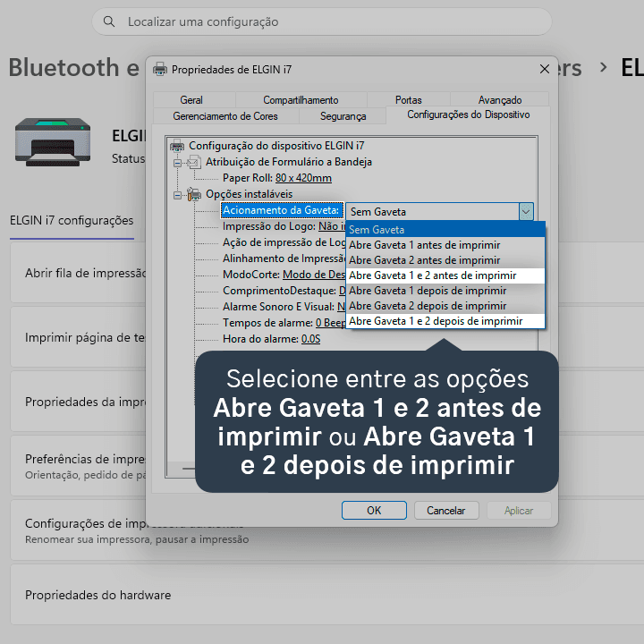Click the printer icon in dialog title bar
Screen dimensions: 644x644
click(x=160, y=70)
